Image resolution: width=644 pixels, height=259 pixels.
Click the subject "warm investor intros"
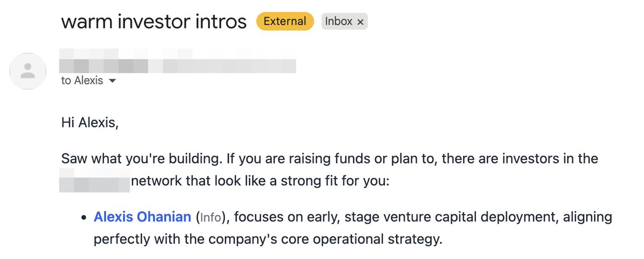153,22
